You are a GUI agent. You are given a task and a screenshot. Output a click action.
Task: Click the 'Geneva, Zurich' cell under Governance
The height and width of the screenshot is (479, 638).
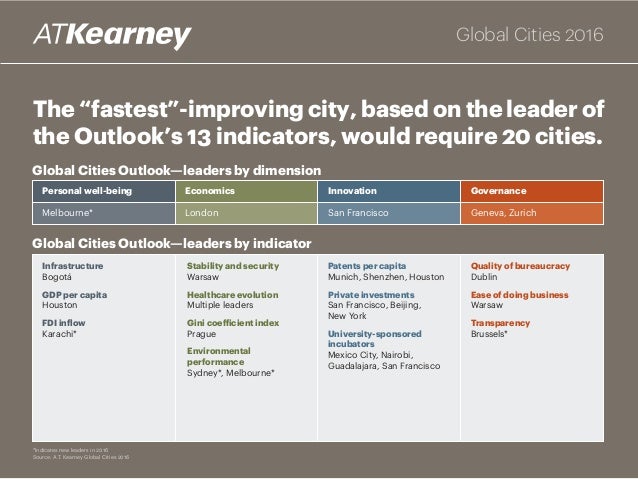click(532, 213)
